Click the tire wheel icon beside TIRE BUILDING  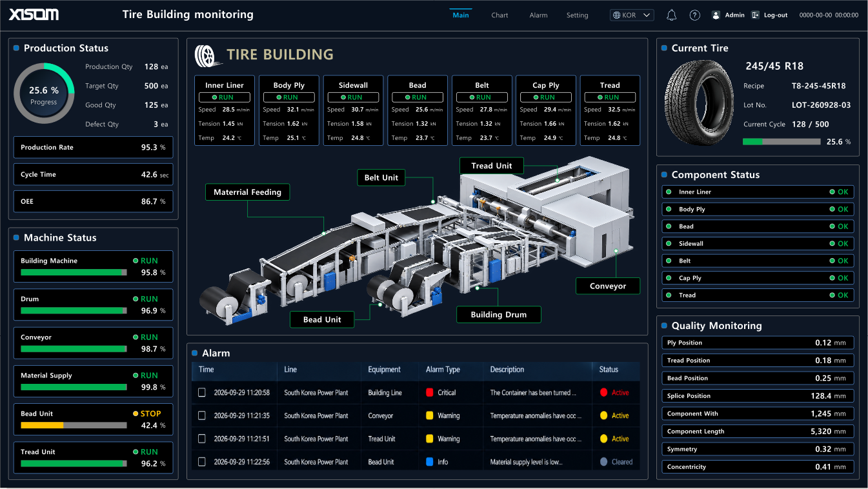pos(206,55)
